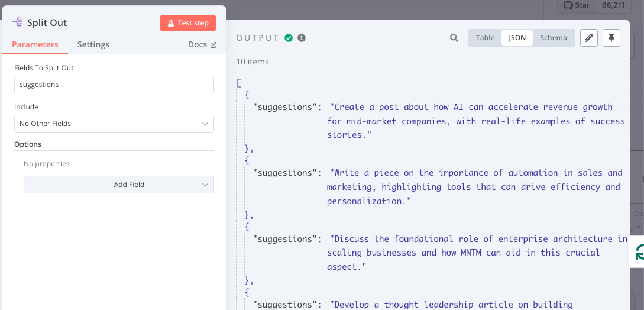The width and height of the screenshot is (644, 310).
Task: Open the Docs link
Action: (202, 44)
